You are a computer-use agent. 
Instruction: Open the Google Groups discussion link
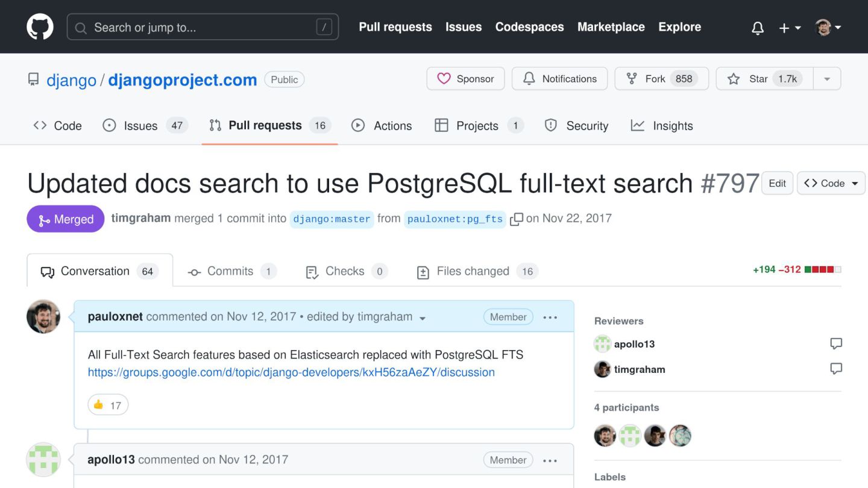click(291, 372)
